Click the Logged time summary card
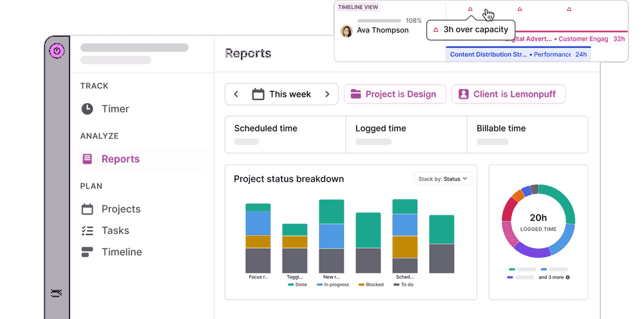Viewport: 644px width, 319px height. [x=406, y=135]
